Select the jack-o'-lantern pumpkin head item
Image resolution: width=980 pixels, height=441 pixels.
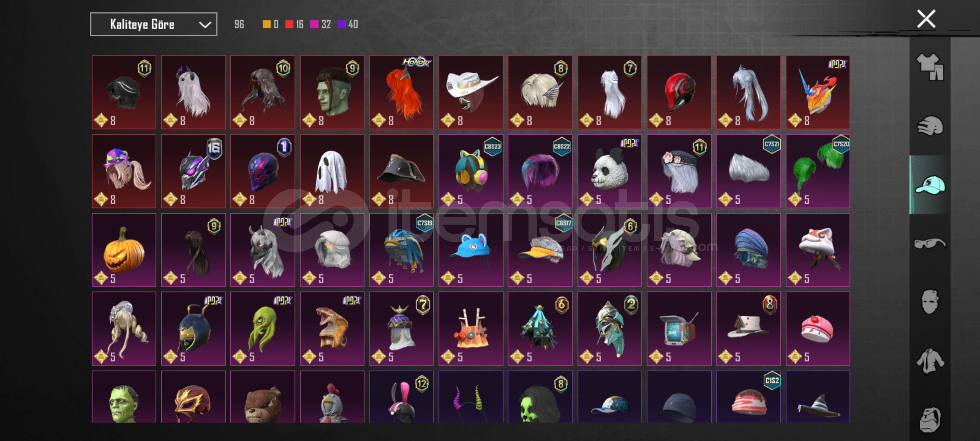pyautogui.click(x=124, y=250)
